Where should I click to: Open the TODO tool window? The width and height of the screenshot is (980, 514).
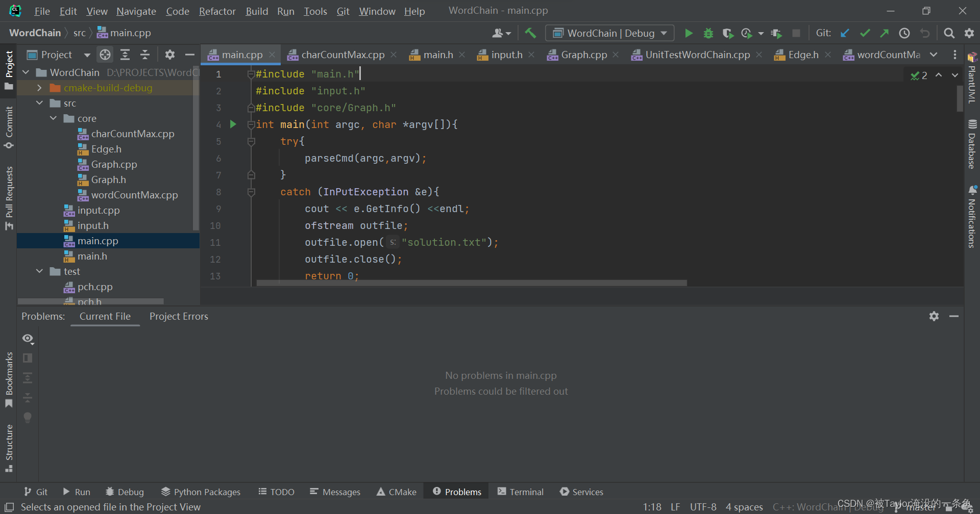coord(276,492)
